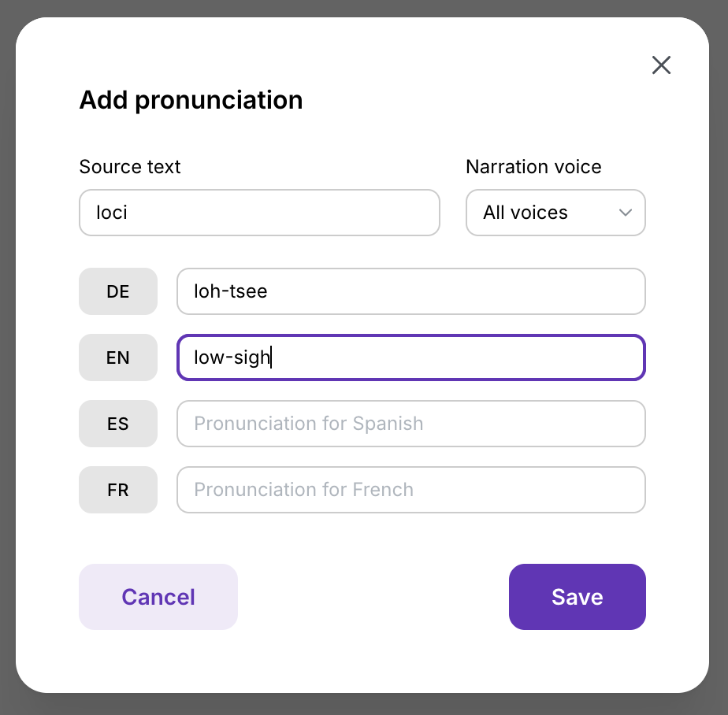Focus the Pronunciation for French field

click(x=410, y=490)
